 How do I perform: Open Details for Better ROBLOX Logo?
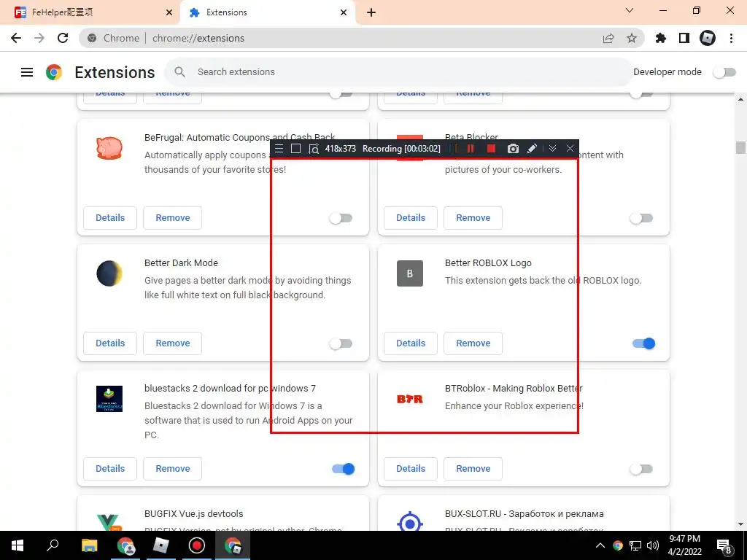click(411, 343)
